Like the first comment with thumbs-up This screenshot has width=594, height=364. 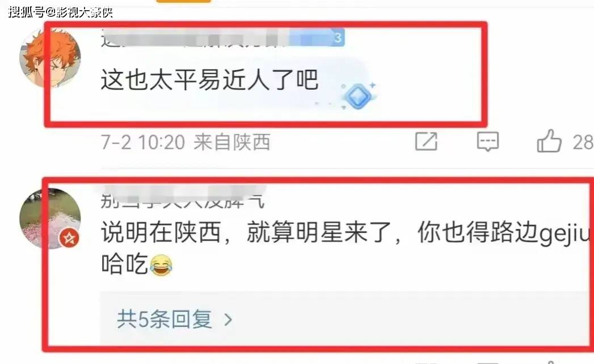549,141
